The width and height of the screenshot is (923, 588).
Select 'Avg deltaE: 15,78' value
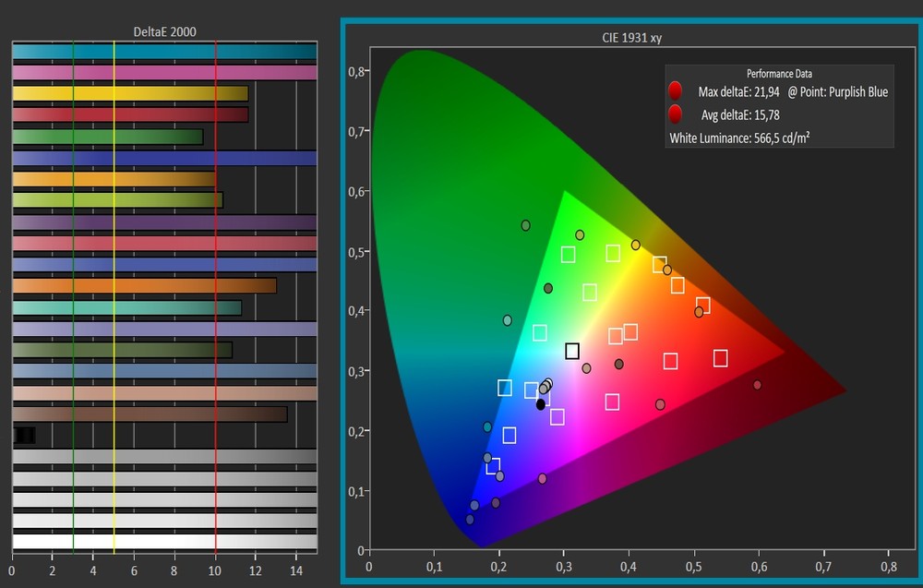(x=740, y=114)
